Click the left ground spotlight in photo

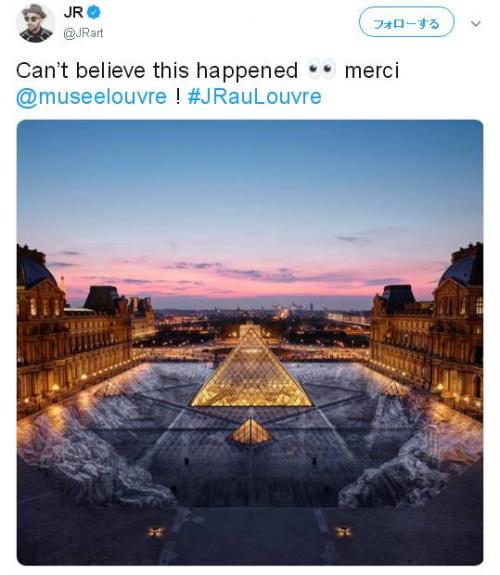(157, 531)
